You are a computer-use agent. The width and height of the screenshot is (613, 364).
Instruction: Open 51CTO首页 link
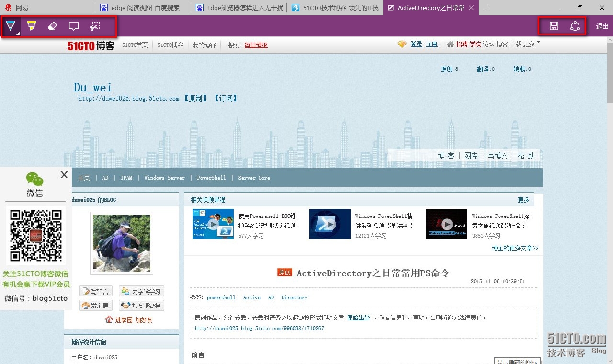(x=135, y=45)
